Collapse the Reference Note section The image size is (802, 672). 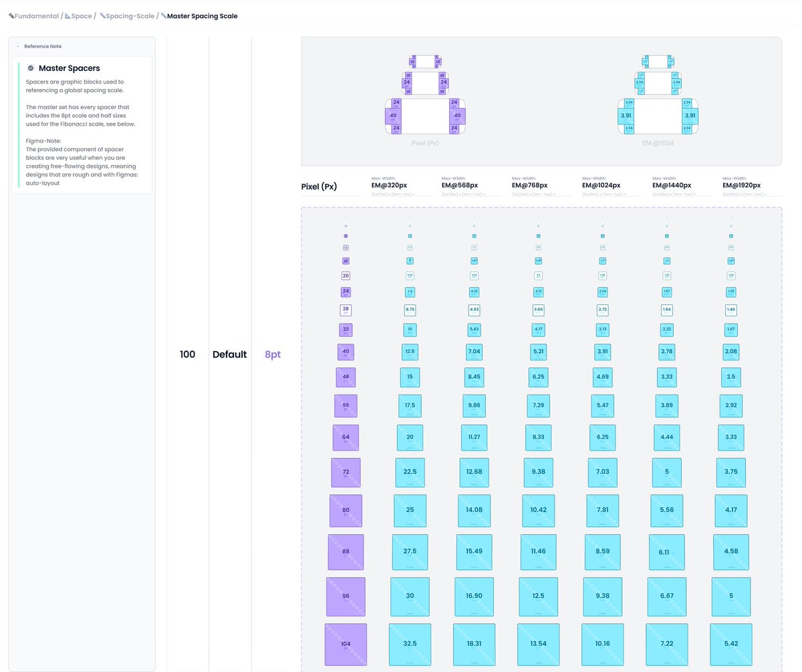[x=18, y=46]
